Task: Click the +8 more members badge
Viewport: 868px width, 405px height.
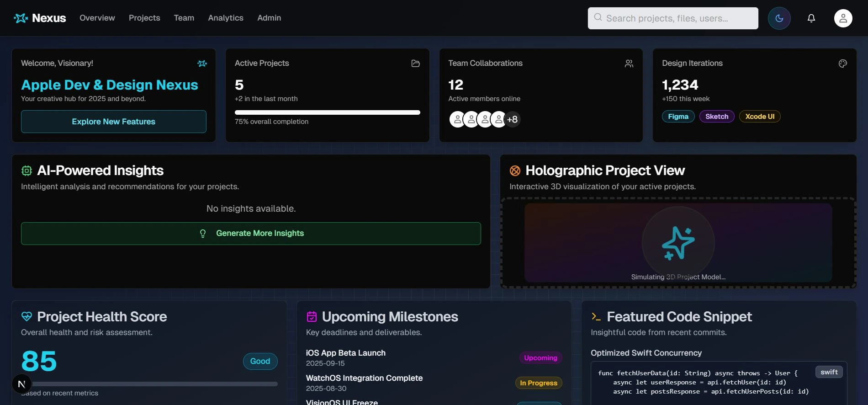Action: point(513,119)
